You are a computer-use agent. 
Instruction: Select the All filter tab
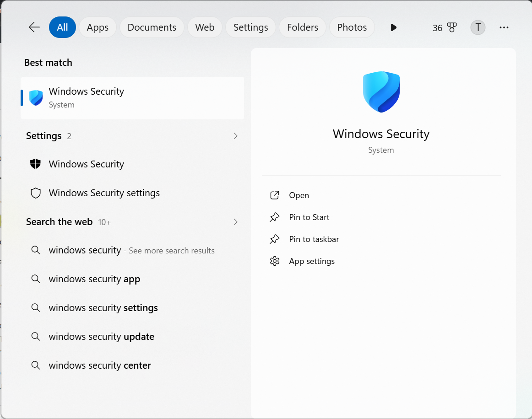[x=62, y=27]
